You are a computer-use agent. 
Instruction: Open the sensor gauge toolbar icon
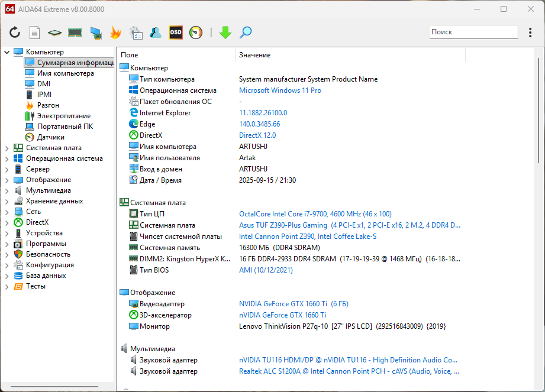(x=196, y=33)
